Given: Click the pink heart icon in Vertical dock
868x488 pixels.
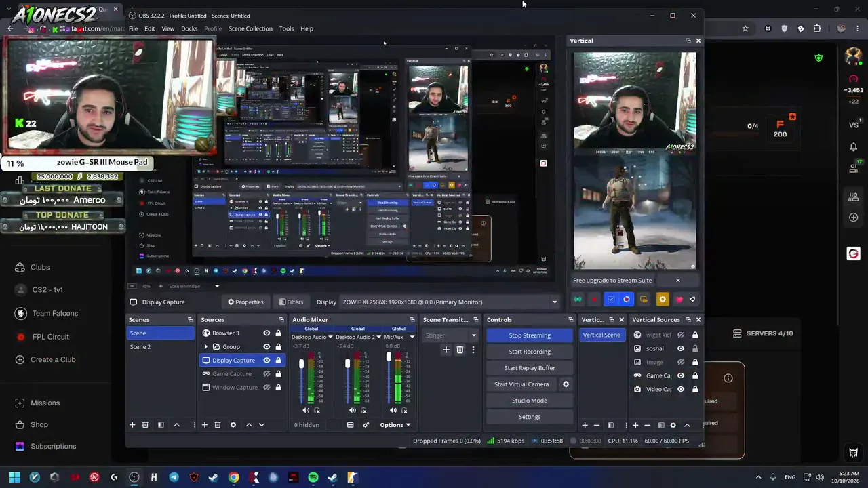Looking at the screenshot, I should click(x=679, y=300).
